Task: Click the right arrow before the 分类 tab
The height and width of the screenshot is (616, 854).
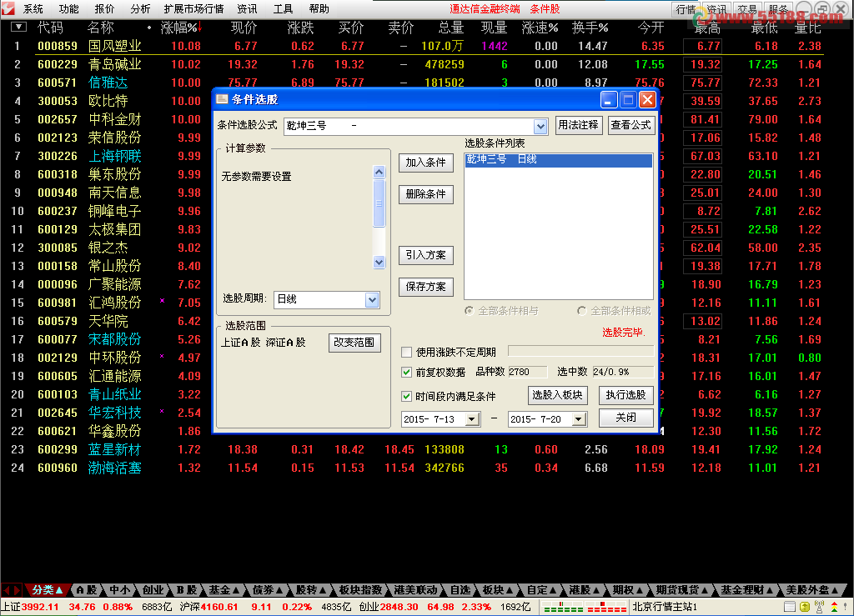Action: click(18, 590)
